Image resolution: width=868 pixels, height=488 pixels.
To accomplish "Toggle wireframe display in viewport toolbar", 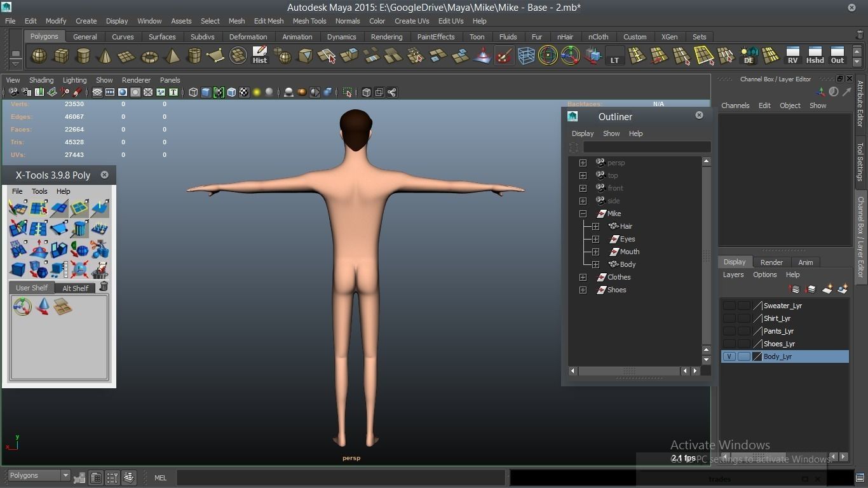I will [193, 93].
